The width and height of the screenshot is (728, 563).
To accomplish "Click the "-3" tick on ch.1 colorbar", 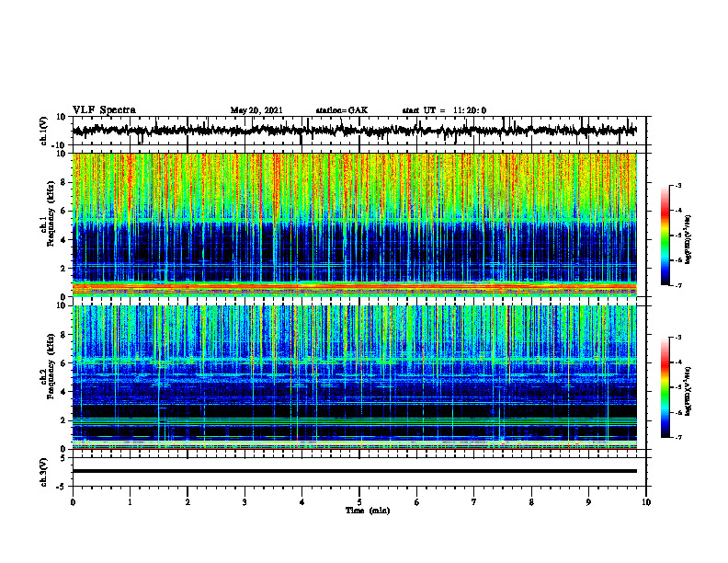I will click(677, 186).
